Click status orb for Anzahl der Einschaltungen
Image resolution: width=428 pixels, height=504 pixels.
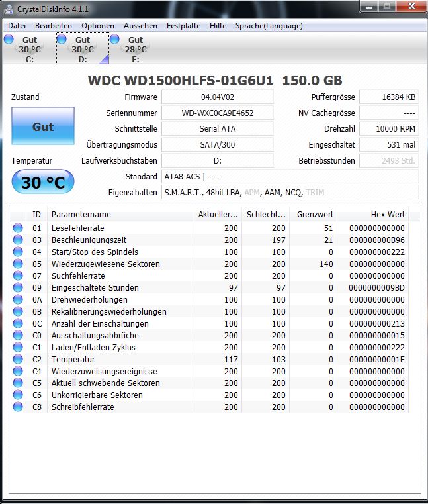(18, 323)
